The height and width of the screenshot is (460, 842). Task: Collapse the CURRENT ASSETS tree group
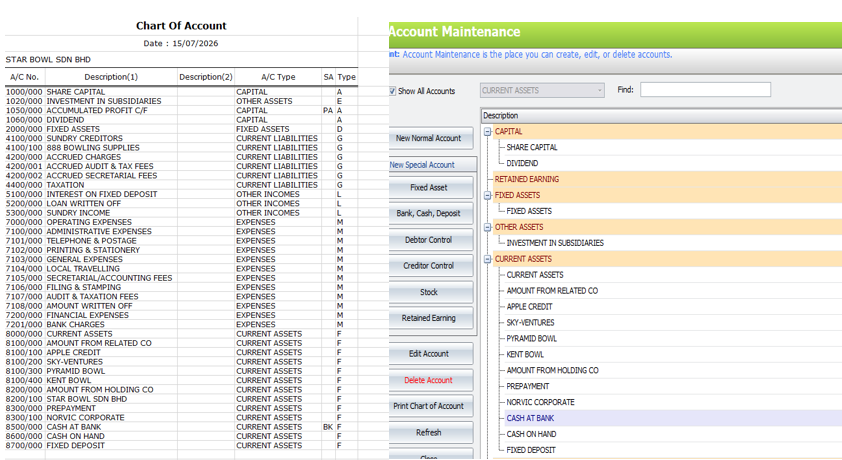(x=488, y=259)
